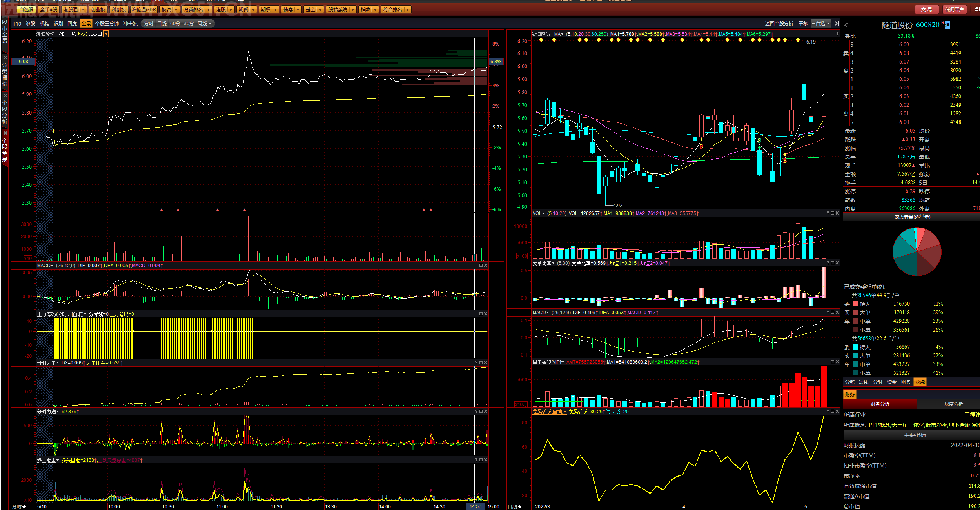Switch chart period to 日线
Image resolution: width=980 pixels, height=510 pixels.
[x=162, y=24]
